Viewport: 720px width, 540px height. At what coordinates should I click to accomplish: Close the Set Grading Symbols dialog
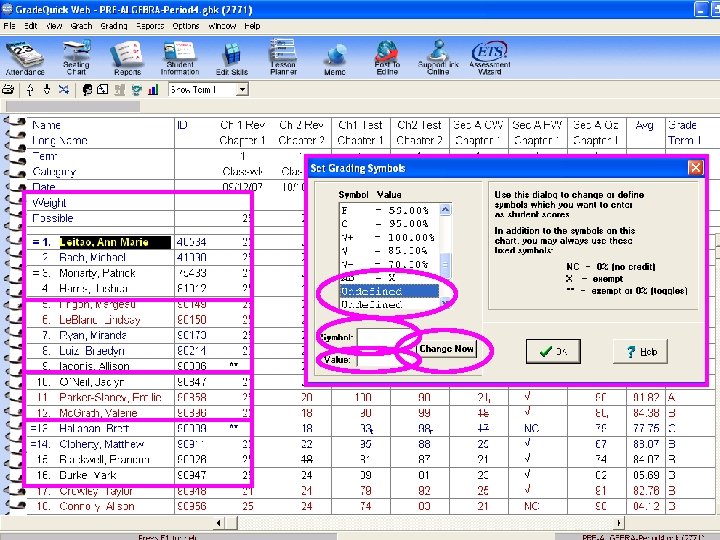(695, 168)
